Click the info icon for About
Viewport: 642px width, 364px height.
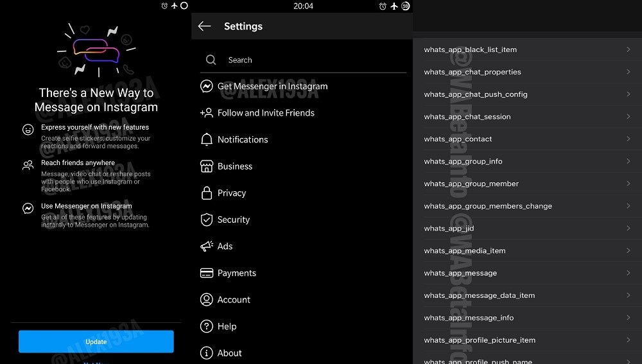206,353
